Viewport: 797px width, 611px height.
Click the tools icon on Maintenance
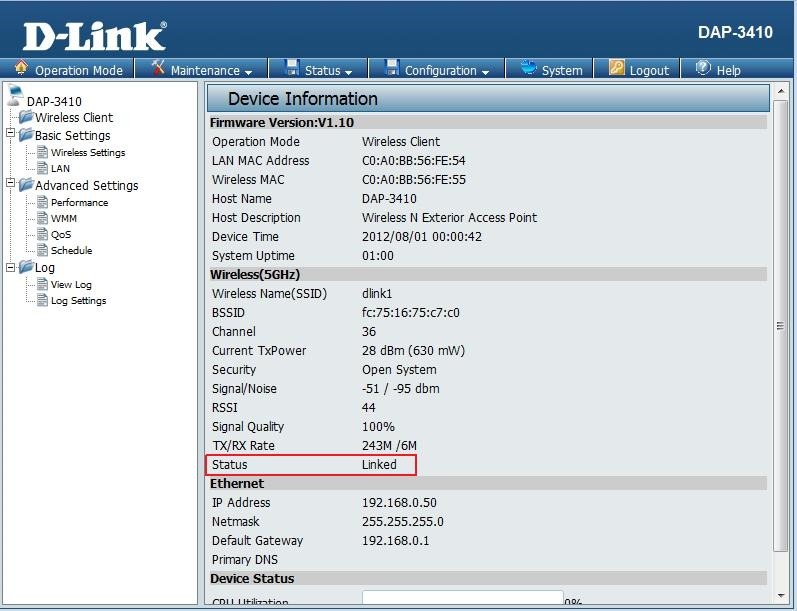point(158,69)
